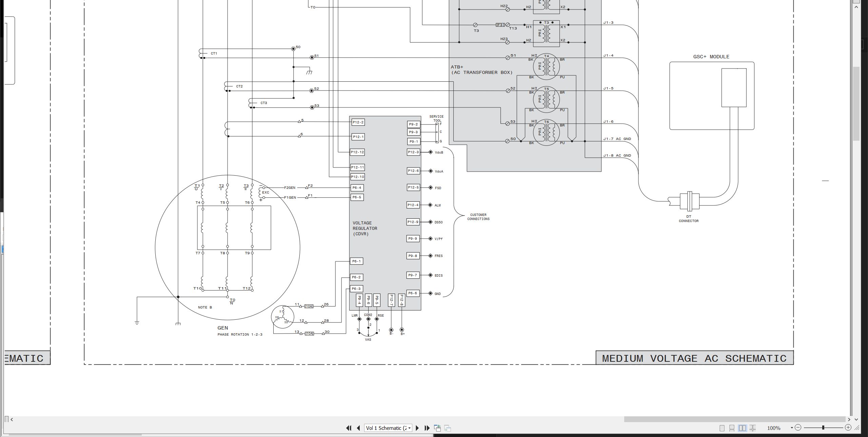This screenshot has height=437, width=868.
Task: Enable scrolling page view
Action: click(x=732, y=428)
